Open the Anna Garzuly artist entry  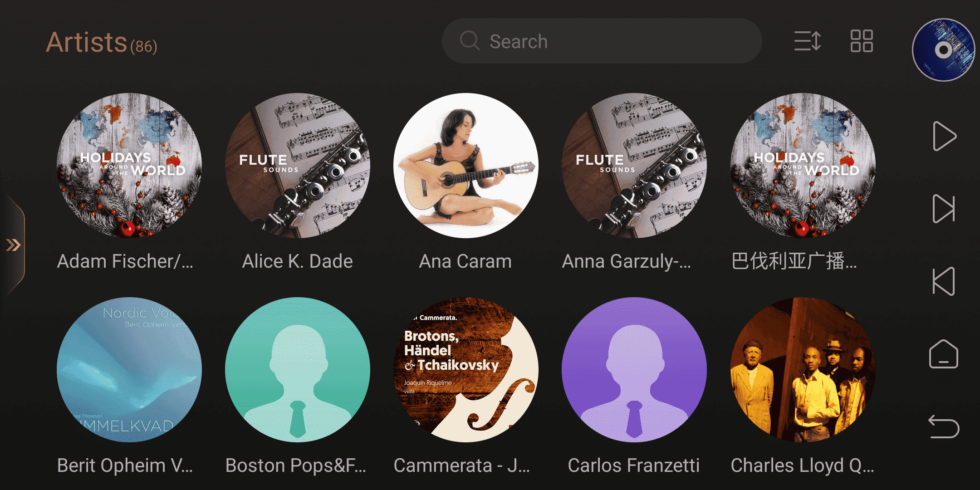coord(634,166)
